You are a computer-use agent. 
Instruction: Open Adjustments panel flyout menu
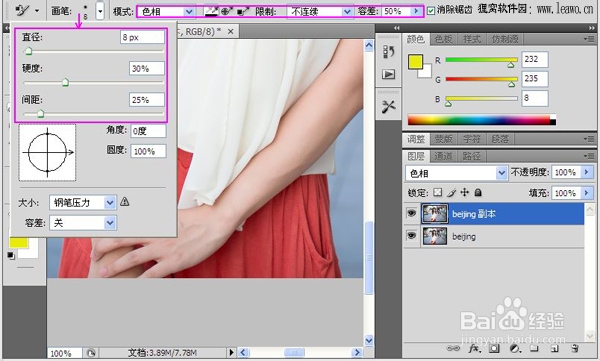point(589,139)
